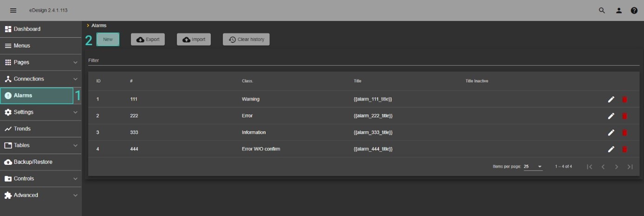Click the New alarm button
This screenshot has height=216, width=644.
pyautogui.click(x=108, y=40)
